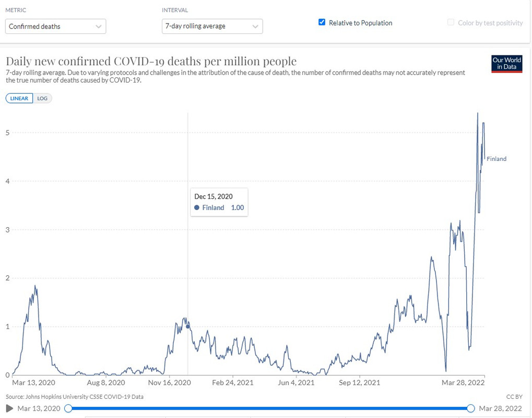Click the Finland line label
Screen dimensions: 532x418
496,158
